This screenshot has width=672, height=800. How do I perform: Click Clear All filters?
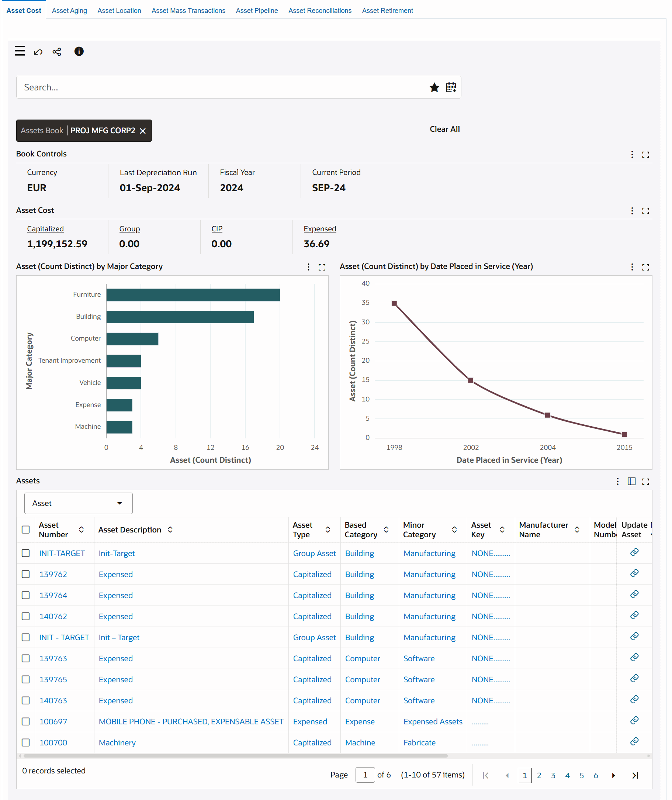(x=444, y=129)
